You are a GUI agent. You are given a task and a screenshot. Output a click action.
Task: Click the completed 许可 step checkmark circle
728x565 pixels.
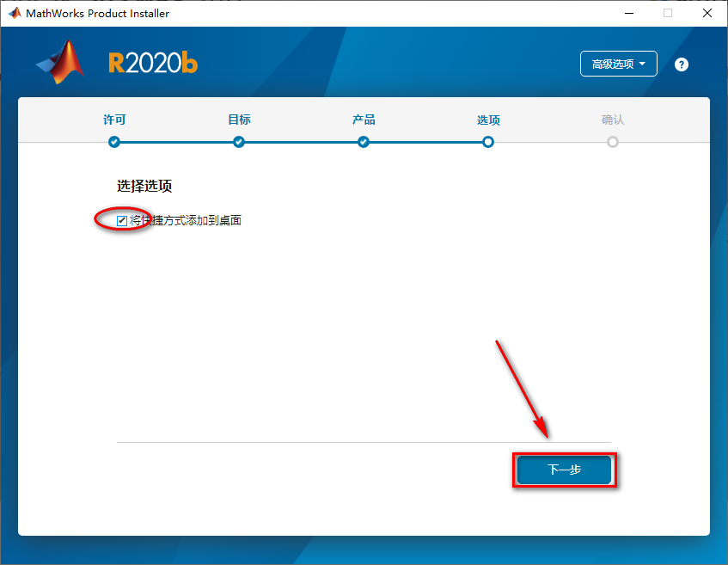(x=114, y=142)
